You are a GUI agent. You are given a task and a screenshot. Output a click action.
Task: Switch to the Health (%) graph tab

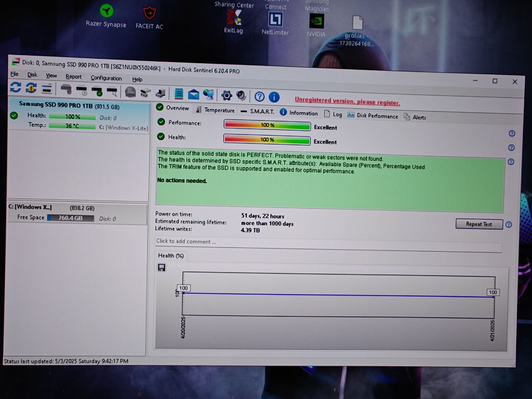(171, 256)
